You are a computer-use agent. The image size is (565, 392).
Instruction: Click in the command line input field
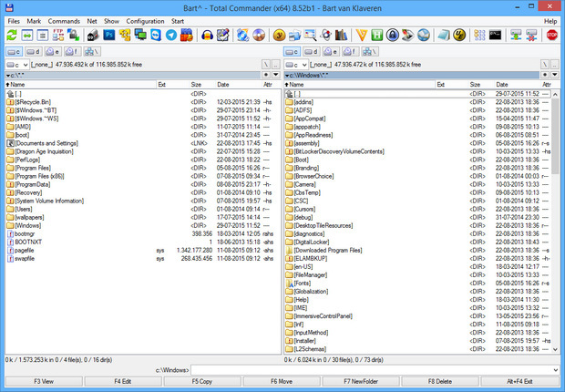pyautogui.click(x=371, y=370)
